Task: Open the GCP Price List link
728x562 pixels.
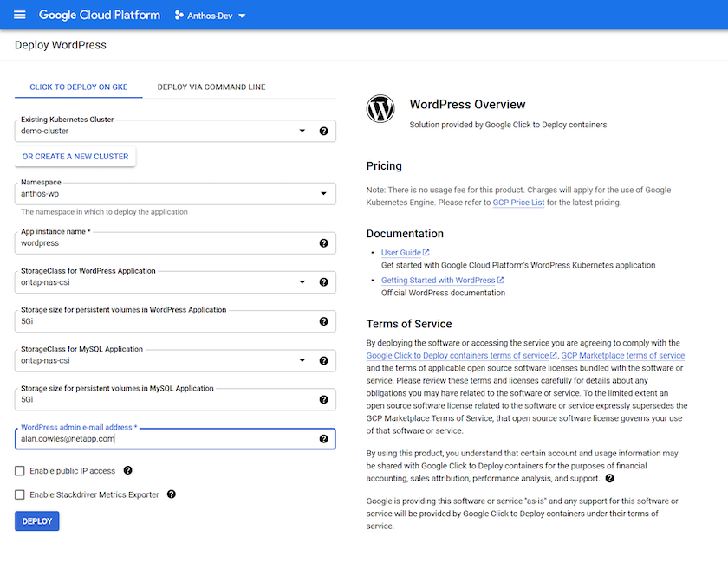Action: [x=518, y=203]
